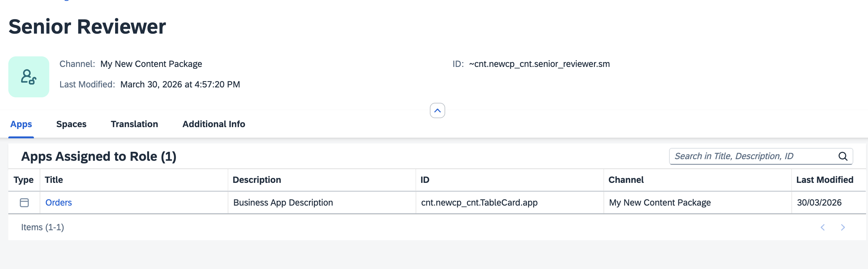Open the Orders app link
Image resolution: width=868 pixels, height=269 pixels.
coord(59,202)
